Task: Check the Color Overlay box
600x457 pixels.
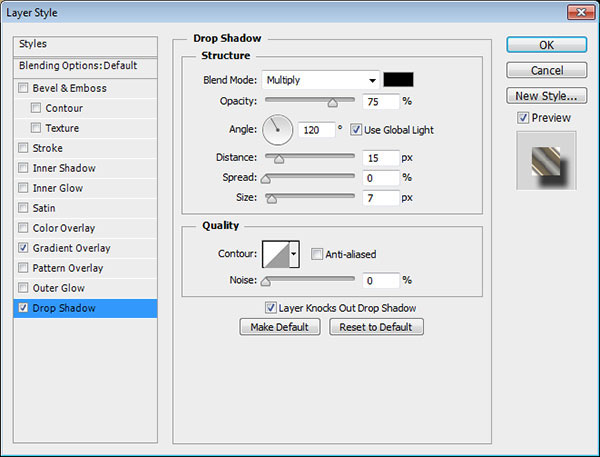Action: point(23,228)
